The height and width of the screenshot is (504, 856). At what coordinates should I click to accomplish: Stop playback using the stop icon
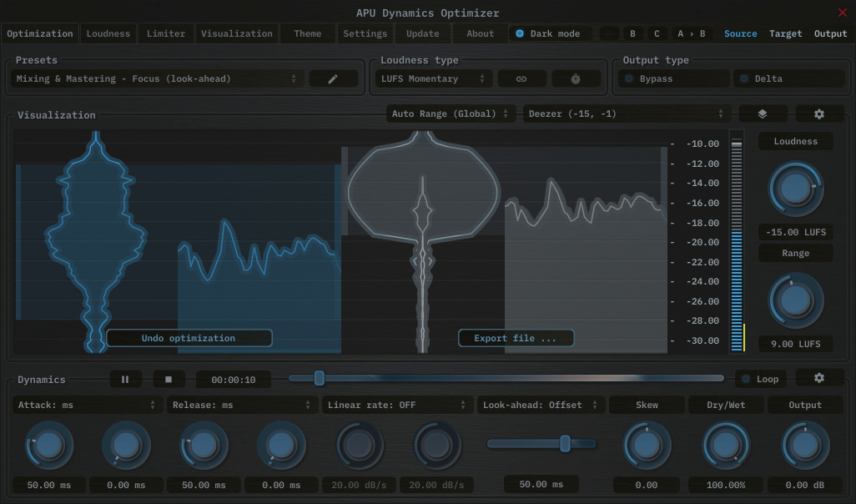point(169,379)
